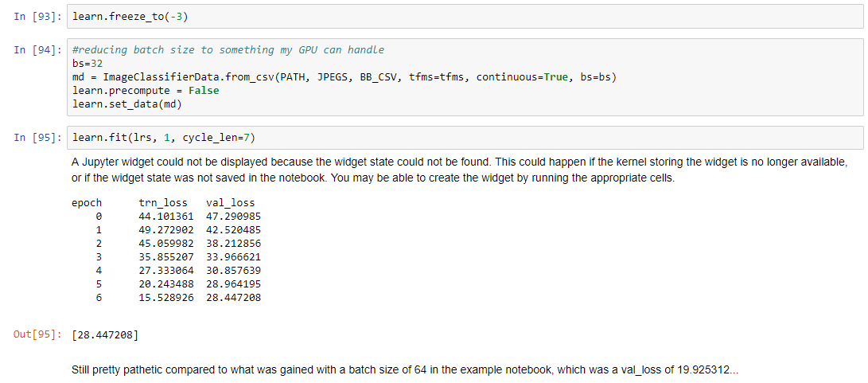The width and height of the screenshot is (868, 383).
Task: Click the GPU batch size comment line
Action: [228, 50]
